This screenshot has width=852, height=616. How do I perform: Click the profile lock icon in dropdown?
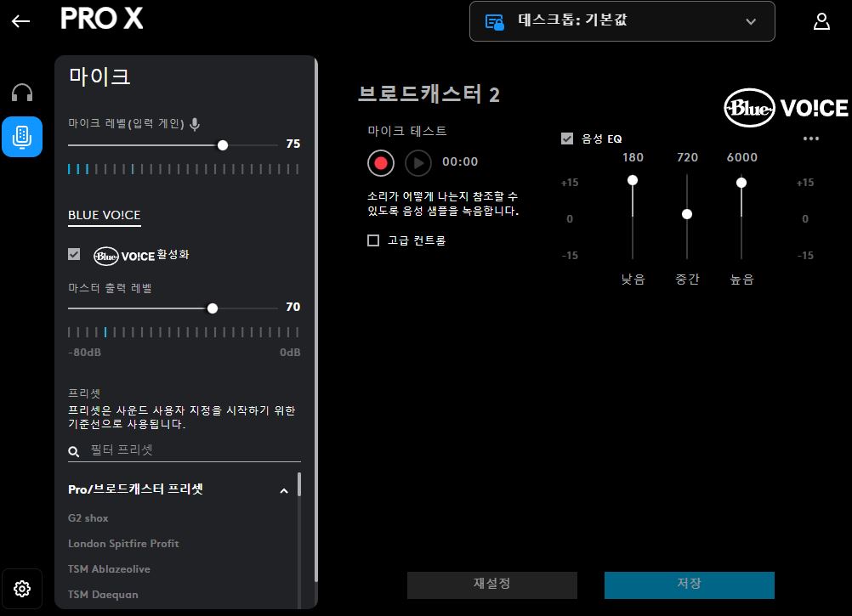pos(494,22)
